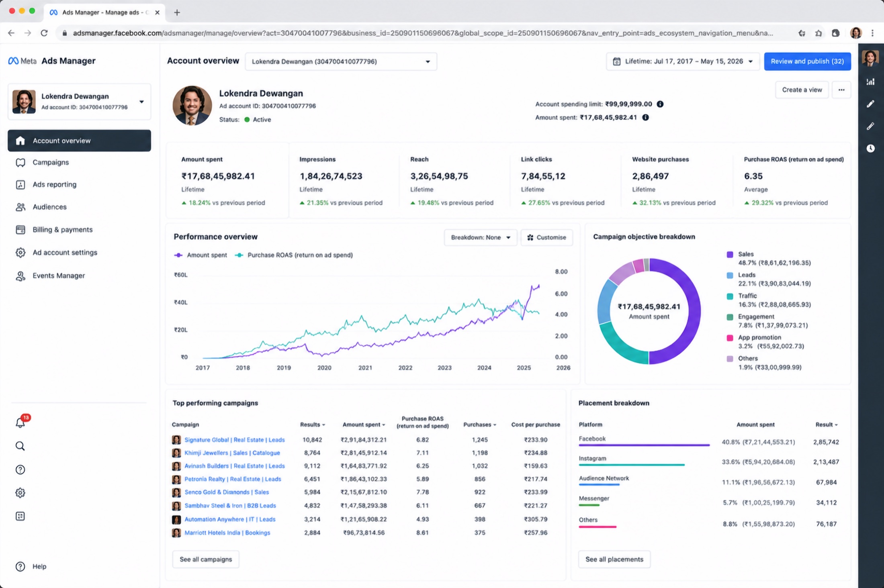Open browser three-dot menu

point(872,33)
